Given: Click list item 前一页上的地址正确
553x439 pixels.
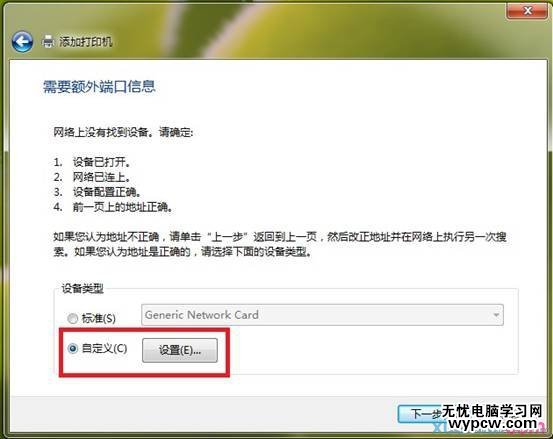Looking at the screenshot, I should [123, 207].
